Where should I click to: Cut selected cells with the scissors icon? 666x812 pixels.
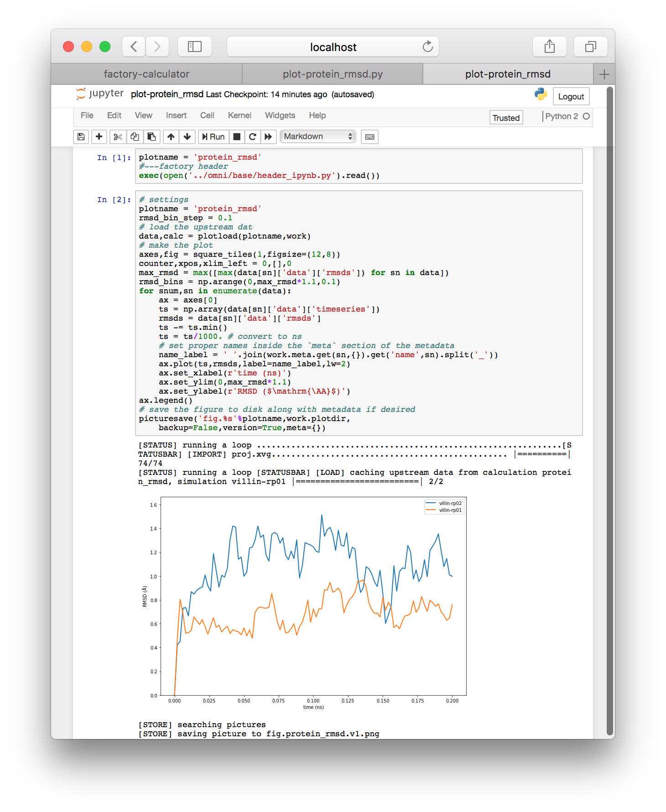tap(118, 136)
